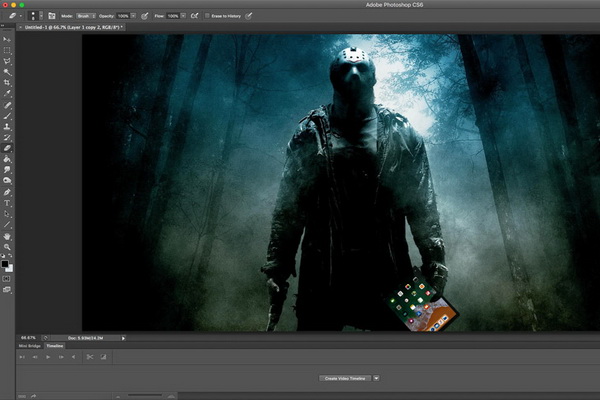Check the Erase to History box
Screen dimensions: 600x400
[207, 16]
